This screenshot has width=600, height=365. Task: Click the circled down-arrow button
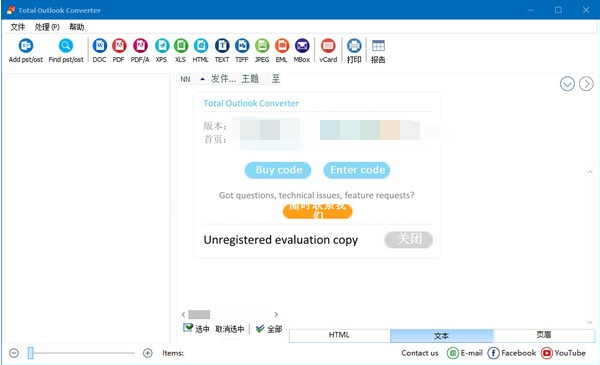(567, 84)
